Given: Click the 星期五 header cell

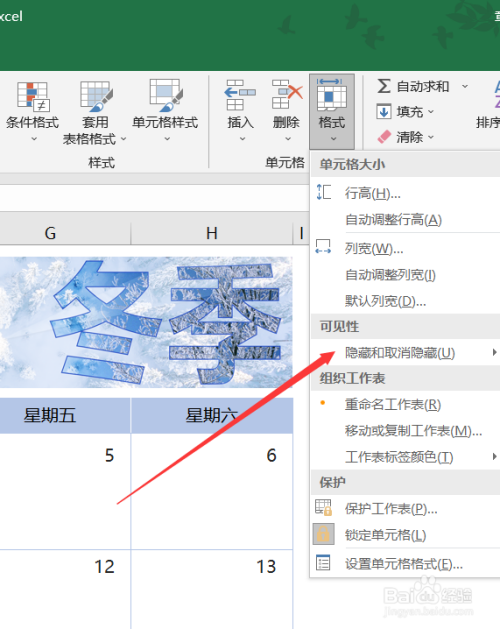Looking at the screenshot, I should click(65, 415).
